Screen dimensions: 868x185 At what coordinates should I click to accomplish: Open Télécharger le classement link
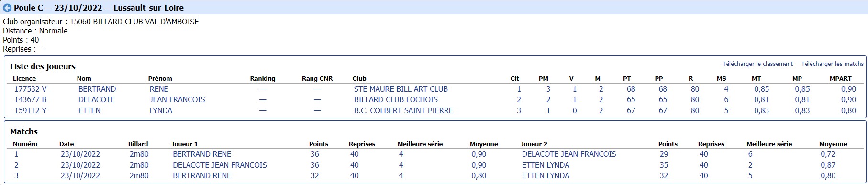(x=757, y=64)
